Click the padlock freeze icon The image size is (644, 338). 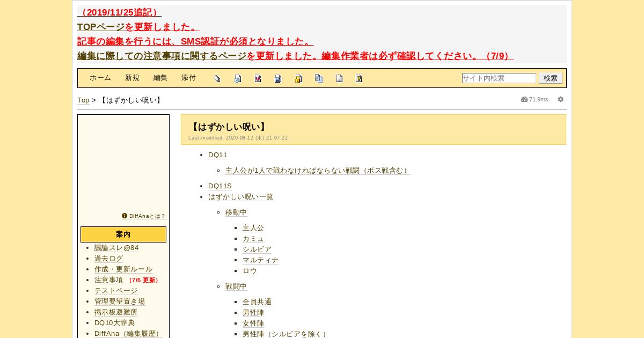298,78
